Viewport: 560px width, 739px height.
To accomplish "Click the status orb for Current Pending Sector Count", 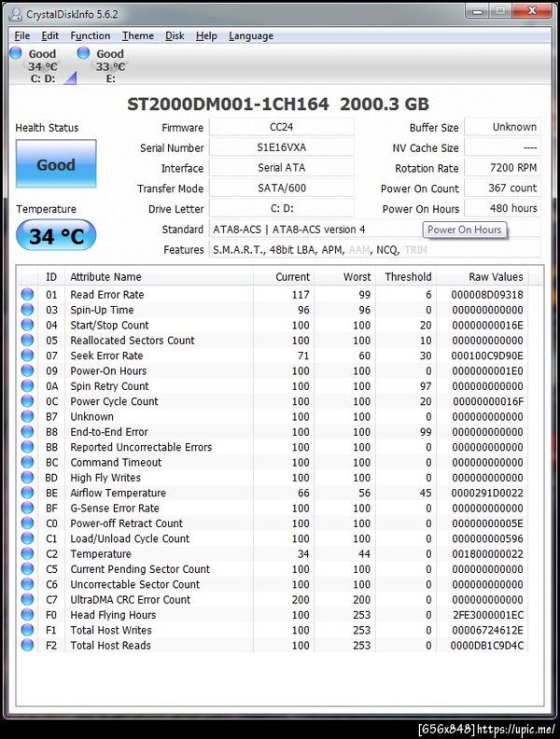I will [27, 568].
